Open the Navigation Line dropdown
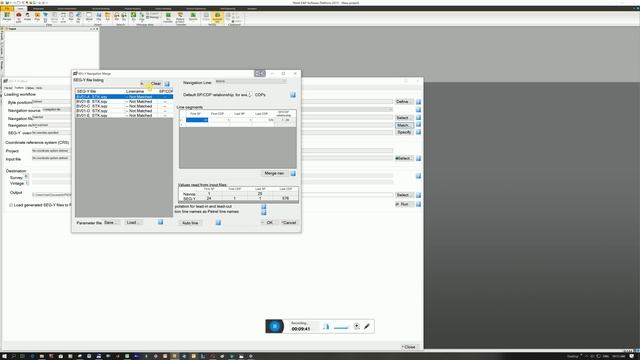Image resolution: width=640 pixels, height=360 pixels. click(250, 82)
